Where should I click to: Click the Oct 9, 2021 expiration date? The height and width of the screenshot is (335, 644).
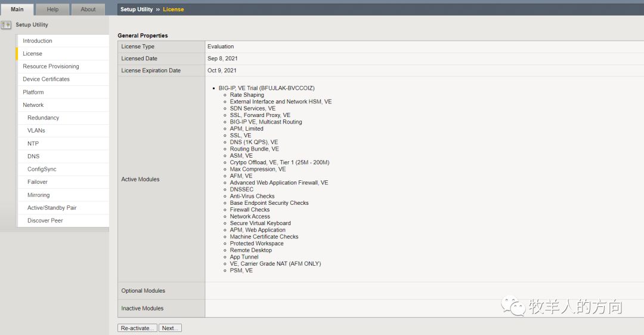(222, 70)
